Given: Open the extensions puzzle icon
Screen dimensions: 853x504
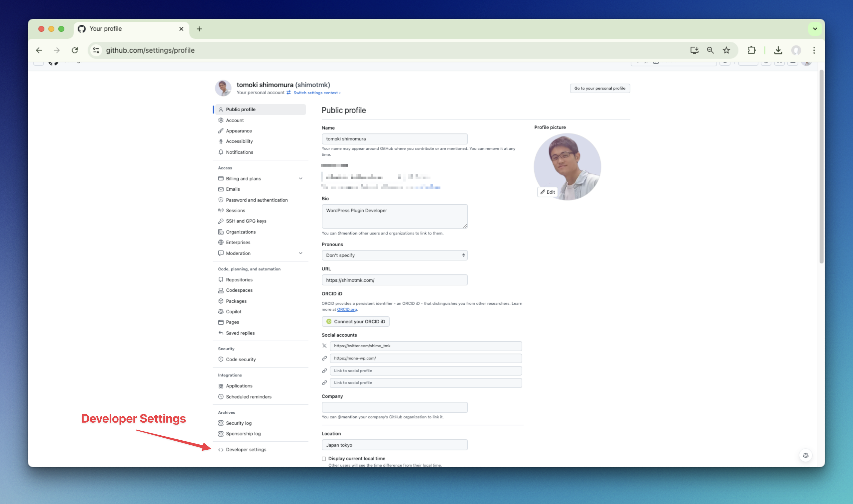Looking at the screenshot, I should [x=751, y=50].
